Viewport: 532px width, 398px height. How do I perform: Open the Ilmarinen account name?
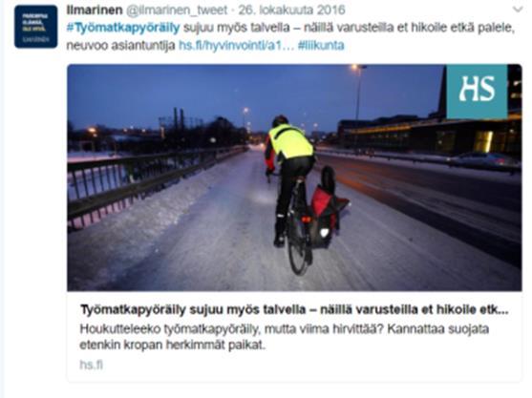coord(95,10)
